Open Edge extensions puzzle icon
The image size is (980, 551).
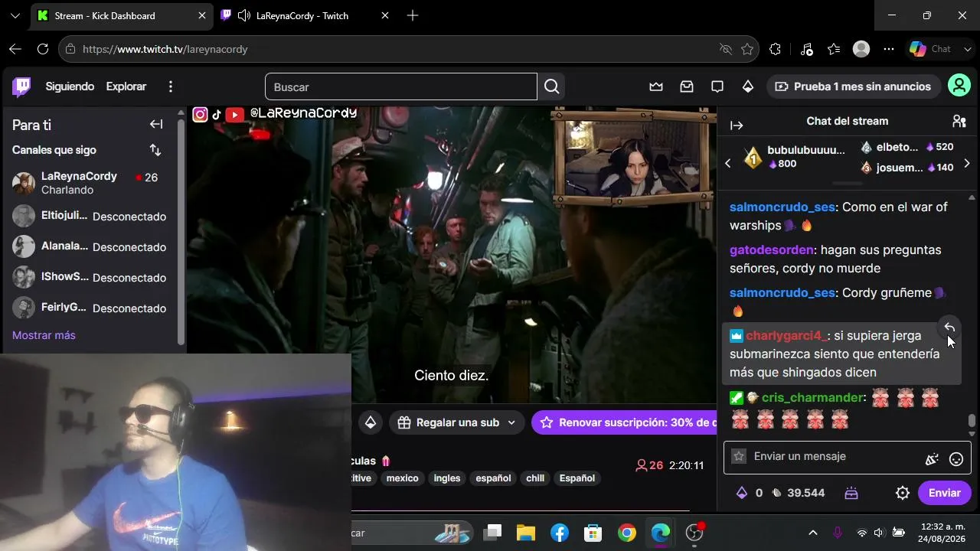pyautogui.click(x=776, y=49)
